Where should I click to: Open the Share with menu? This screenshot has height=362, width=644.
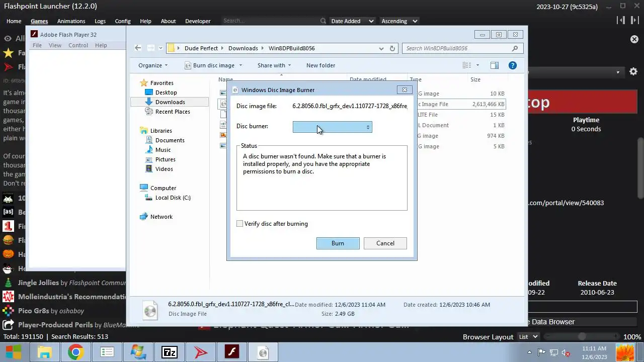274,65
